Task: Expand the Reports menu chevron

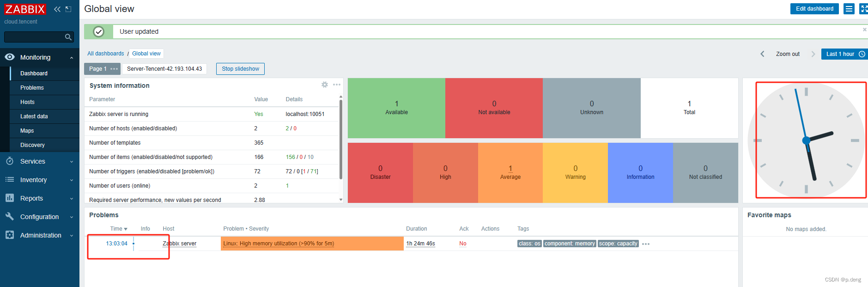Action: pos(72,199)
